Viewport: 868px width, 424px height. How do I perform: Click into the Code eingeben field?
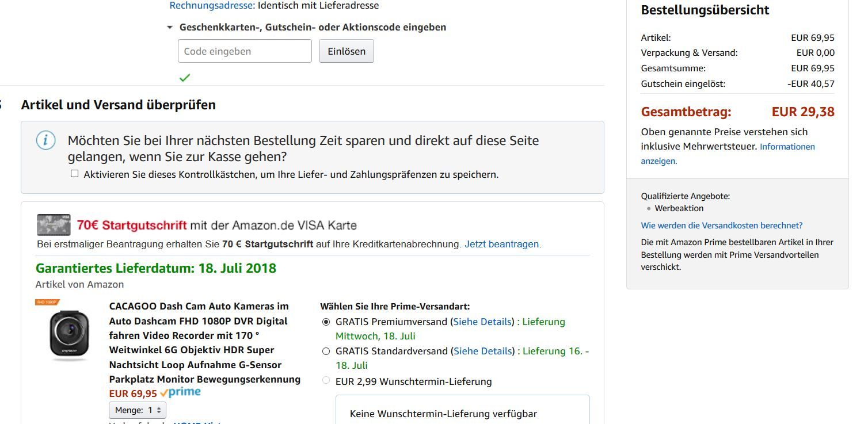[245, 51]
